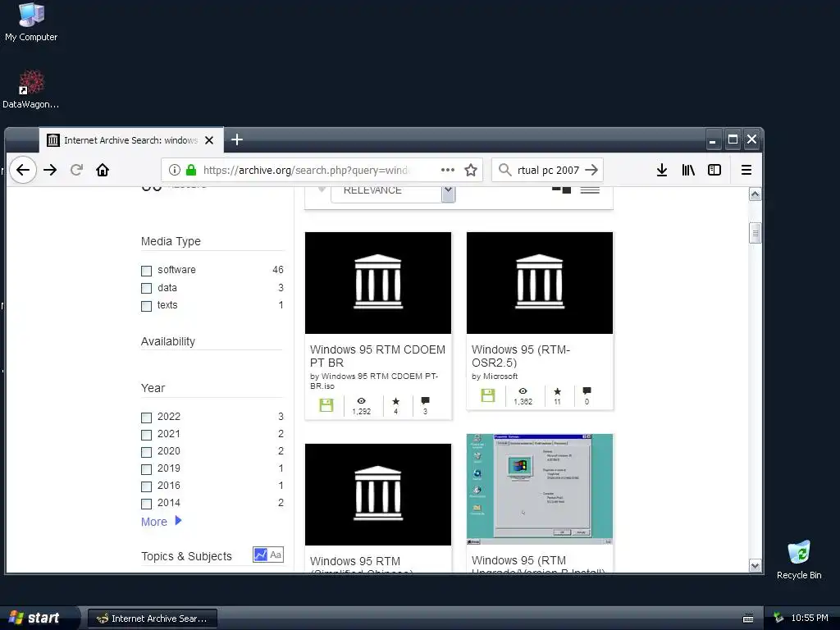Click Windows 95 RTM CDOEM PT BR thumbnail
The image size is (840, 630).
[377, 282]
